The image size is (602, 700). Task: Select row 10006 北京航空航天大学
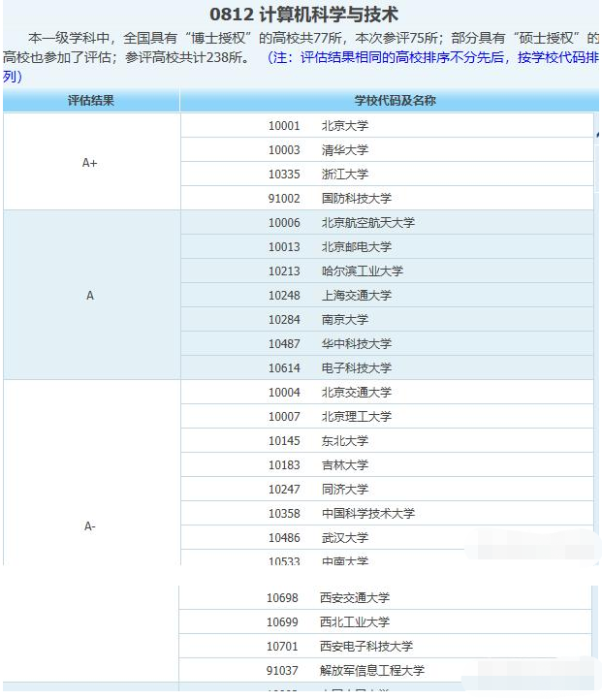click(x=387, y=222)
